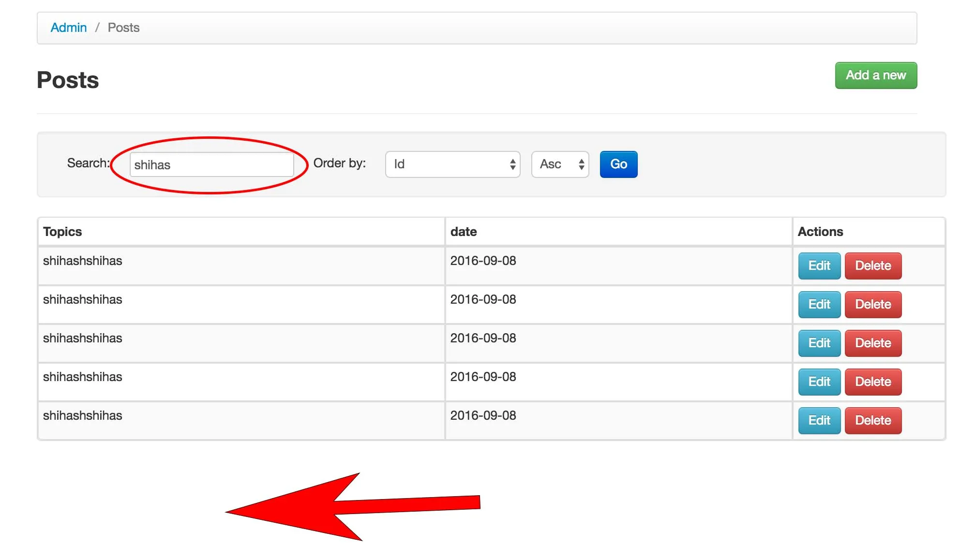Delete the fourth post row

[x=872, y=382]
